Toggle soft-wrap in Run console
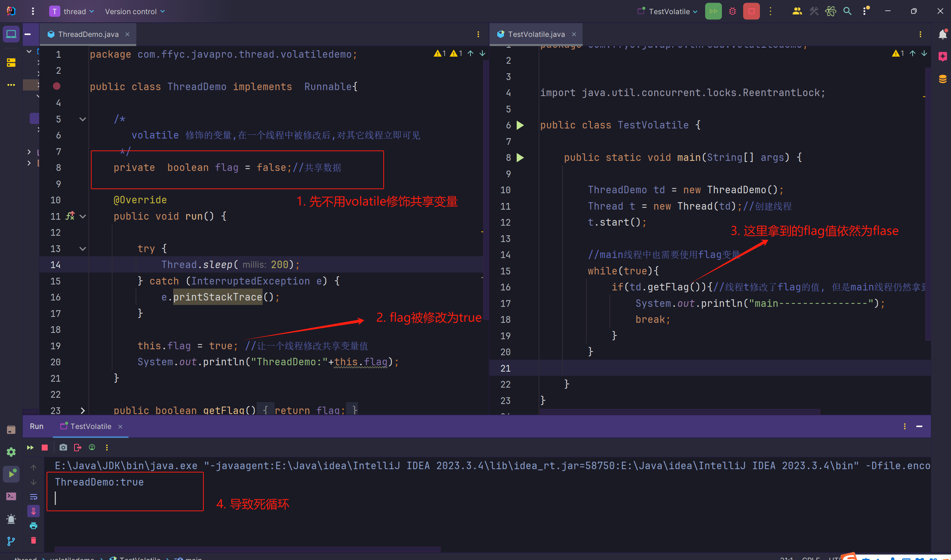Image resolution: width=951 pixels, height=560 pixels. tap(34, 497)
